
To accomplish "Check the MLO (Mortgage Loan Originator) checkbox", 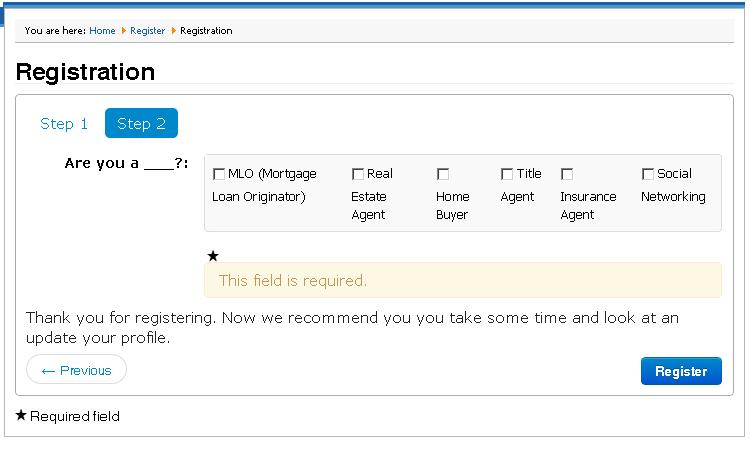I will coord(219,174).
